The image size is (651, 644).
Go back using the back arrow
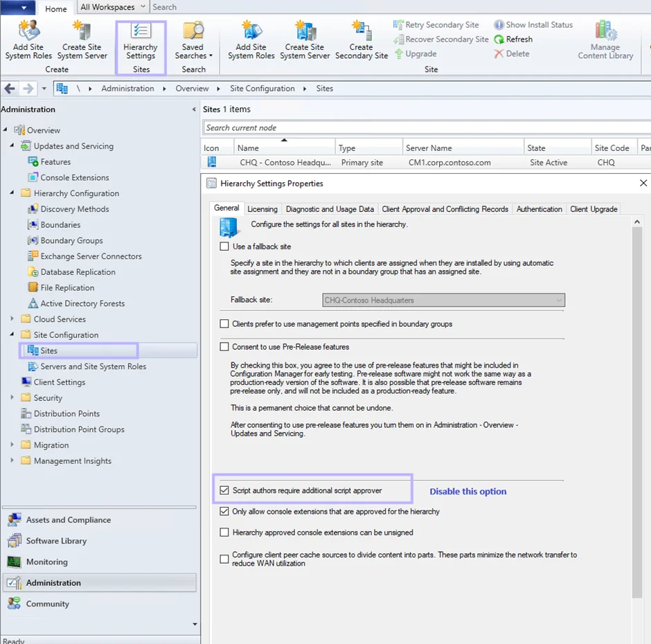(x=10, y=89)
